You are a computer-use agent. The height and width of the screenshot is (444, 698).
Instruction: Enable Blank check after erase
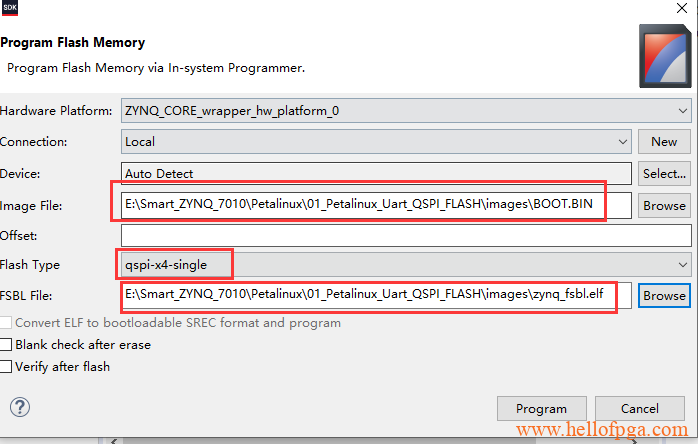click(x=6, y=345)
